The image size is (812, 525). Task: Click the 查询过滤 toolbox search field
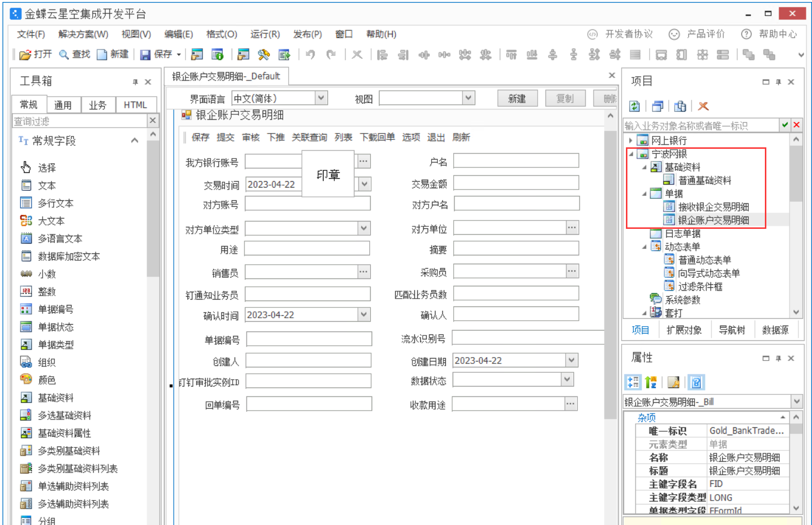[80, 121]
